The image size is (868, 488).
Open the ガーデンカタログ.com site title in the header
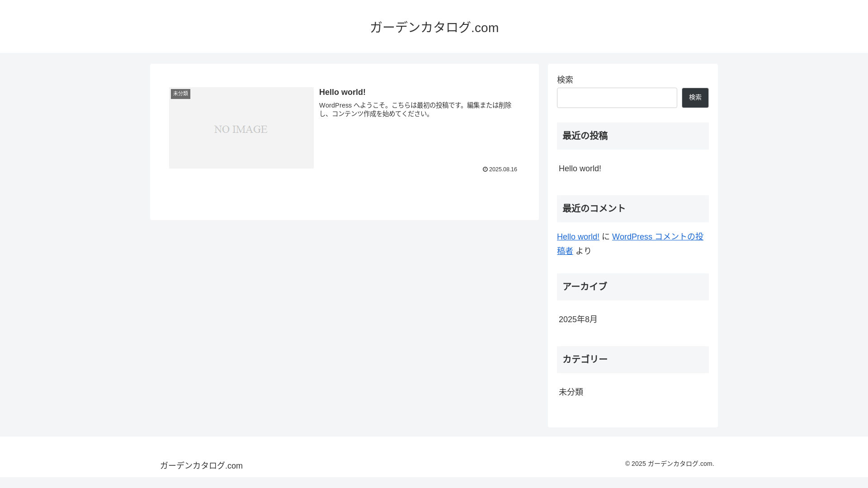pos(434,27)
